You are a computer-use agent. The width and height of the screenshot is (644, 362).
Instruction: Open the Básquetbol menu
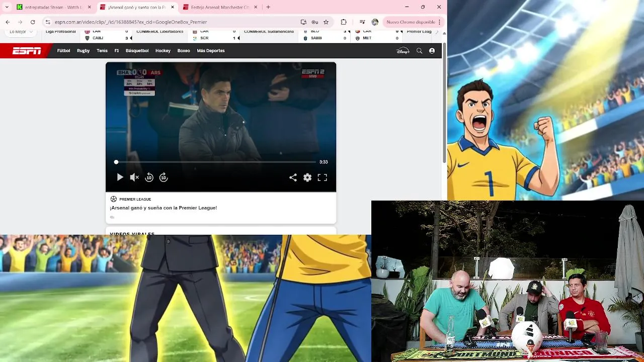(x=137, y=51)
